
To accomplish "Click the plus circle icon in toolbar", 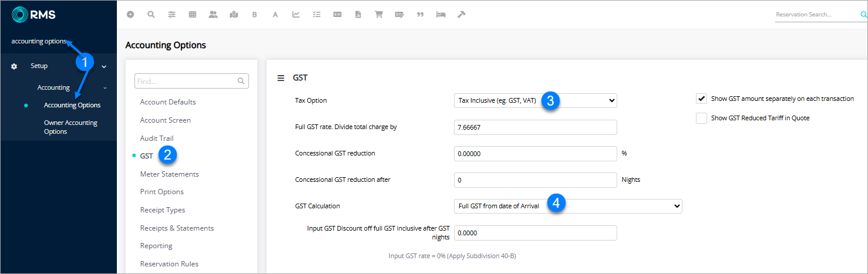I will [x=130, y=15].
